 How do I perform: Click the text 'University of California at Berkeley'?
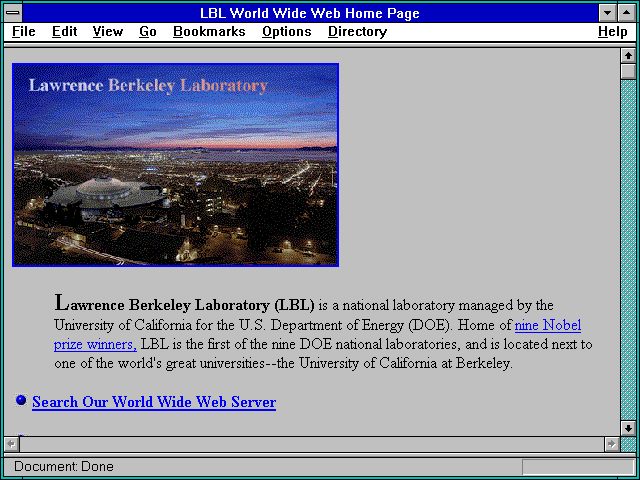click(404, 363)
